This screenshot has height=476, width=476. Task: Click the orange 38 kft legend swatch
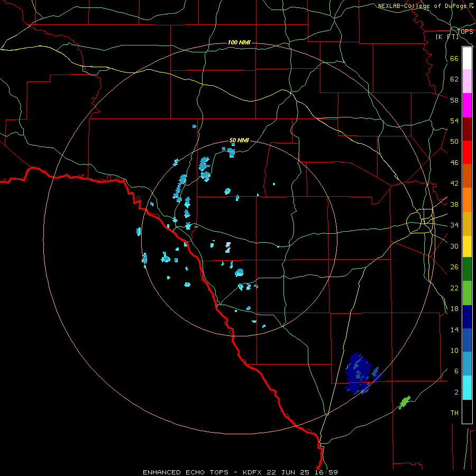click(467, 200)
